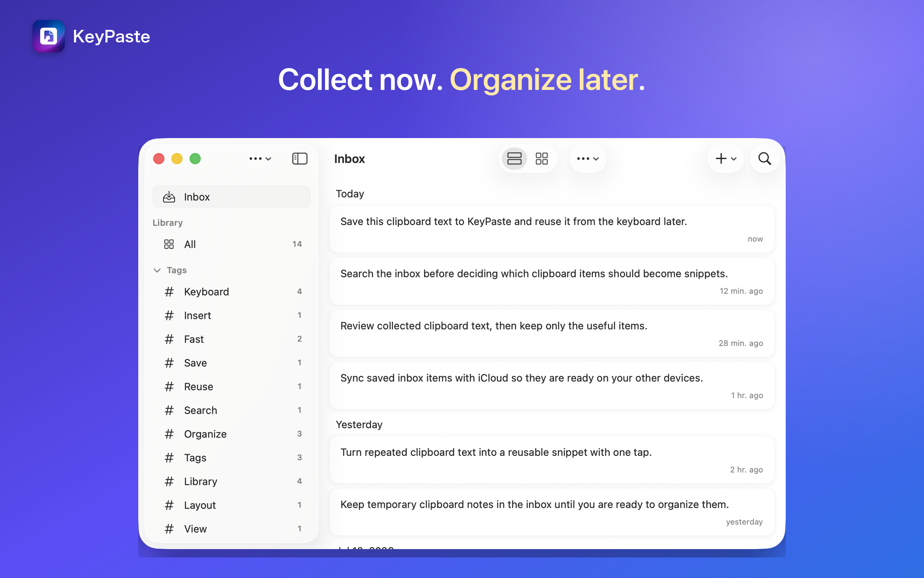Viewport: 924px width, 578px height.
Task: Click the '1 hr. ago' timestamp
Action: coord(747,395)
